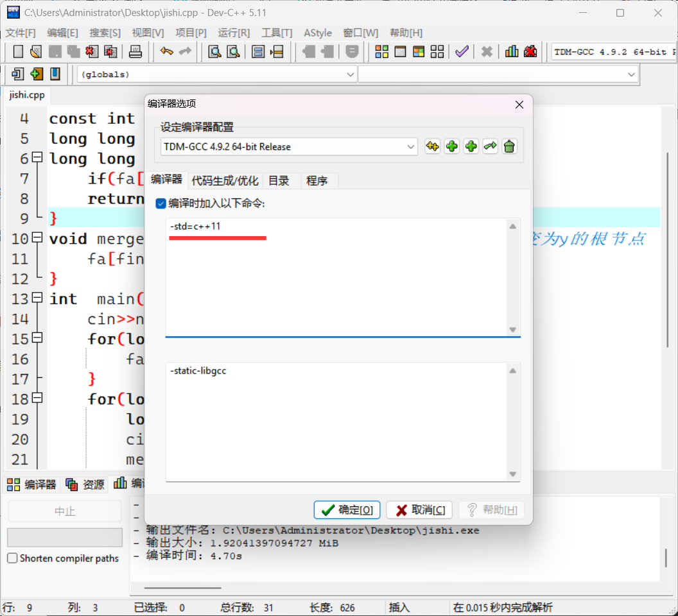Open the 编译器 bottom panel tab
Image resolution: width=678 pixels, height=616 pixels.
click(31, 484)
